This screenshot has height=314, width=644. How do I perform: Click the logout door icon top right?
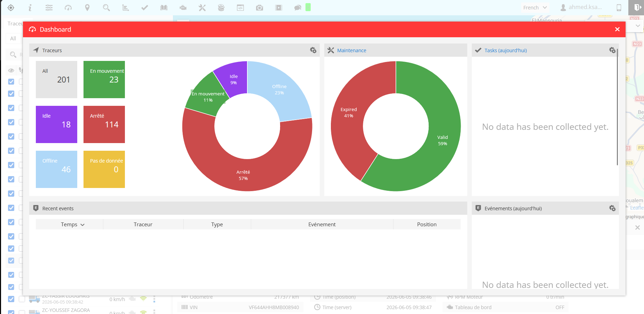(x=637, y=7)
